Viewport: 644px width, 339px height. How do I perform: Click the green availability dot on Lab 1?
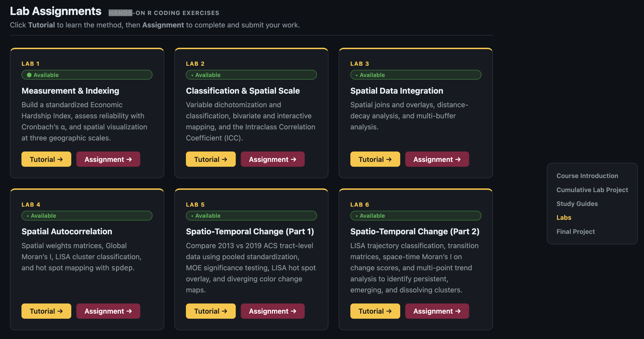(x=29, y=74)
